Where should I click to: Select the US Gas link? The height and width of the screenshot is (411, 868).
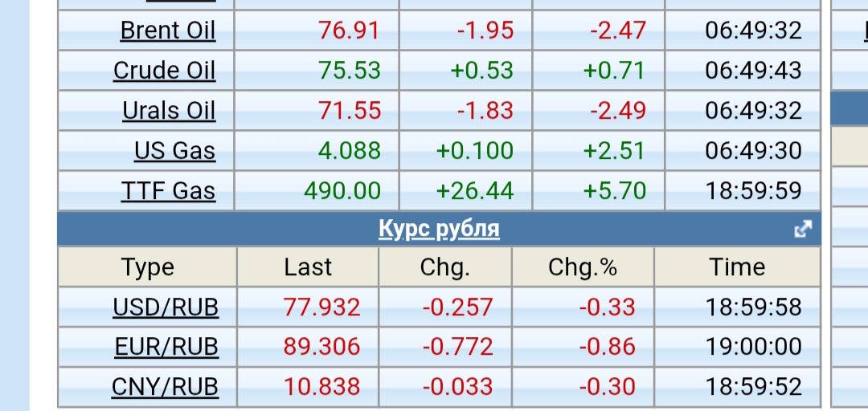(x=175, y=151)
